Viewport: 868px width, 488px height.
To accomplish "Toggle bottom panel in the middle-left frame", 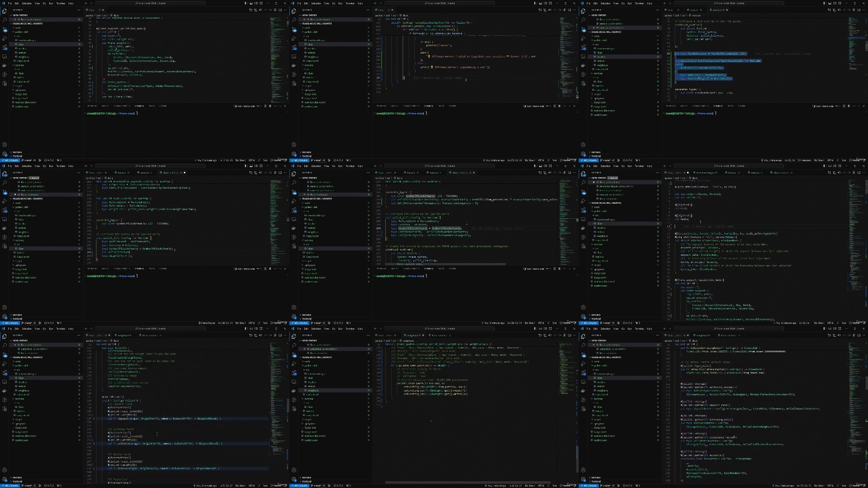I will click(250, 166).
